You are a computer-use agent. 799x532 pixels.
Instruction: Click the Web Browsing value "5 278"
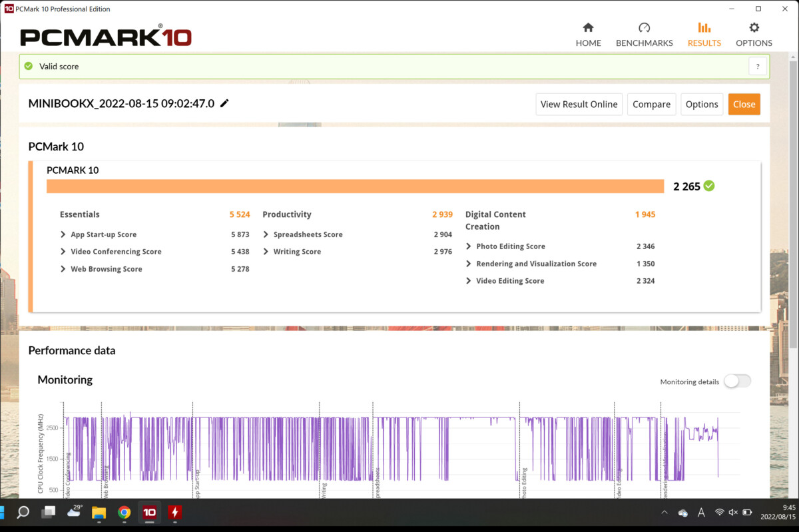tap(240, 269)
